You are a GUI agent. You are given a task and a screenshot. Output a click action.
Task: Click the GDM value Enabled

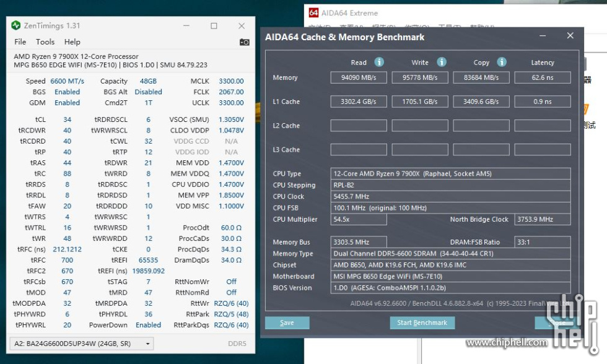pyautogui.click(x=67, y=103)
